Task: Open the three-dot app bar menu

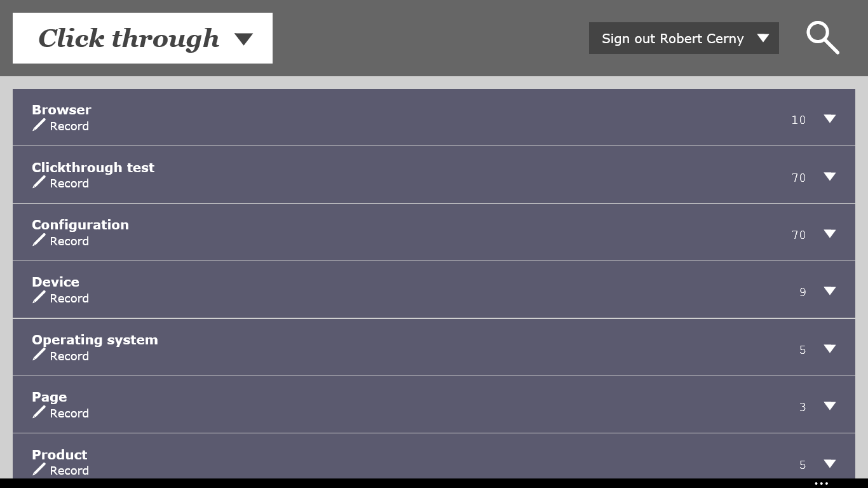Action: coord(821,484)
